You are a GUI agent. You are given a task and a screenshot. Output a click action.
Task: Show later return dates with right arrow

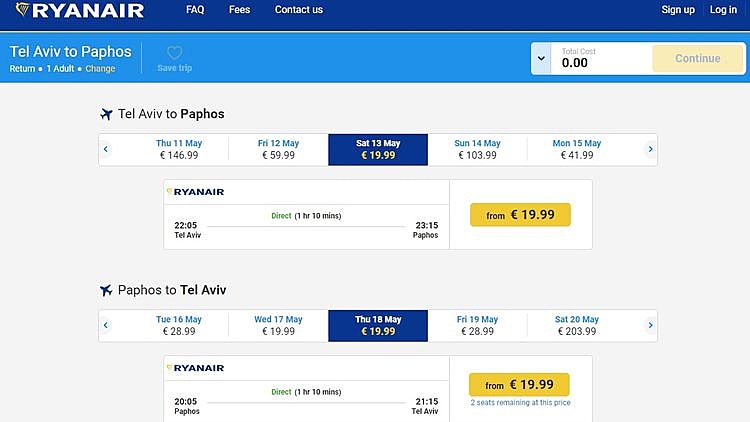tap(650, 325)
